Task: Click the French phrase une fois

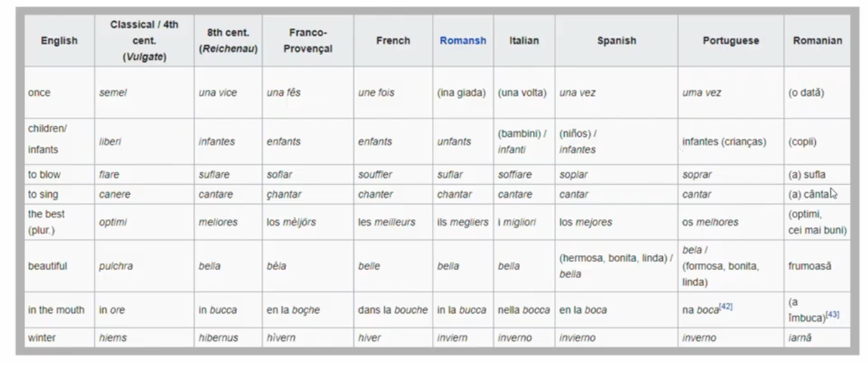Action: (x=376, y=93)
